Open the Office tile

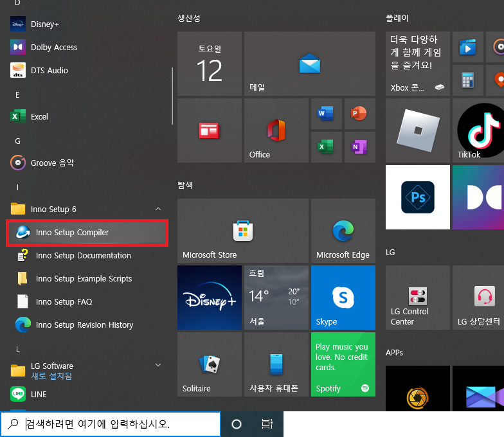click(276, 130)
